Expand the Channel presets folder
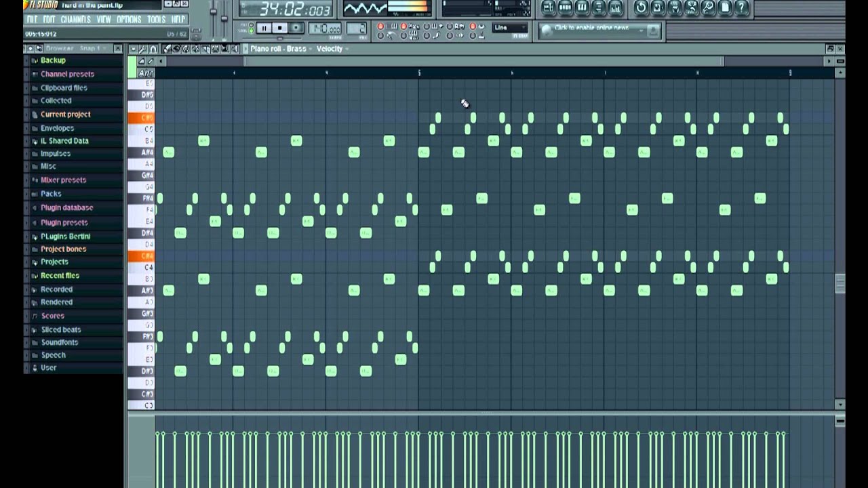The width and height of the screenshot is (868, 488). point(67,74)
